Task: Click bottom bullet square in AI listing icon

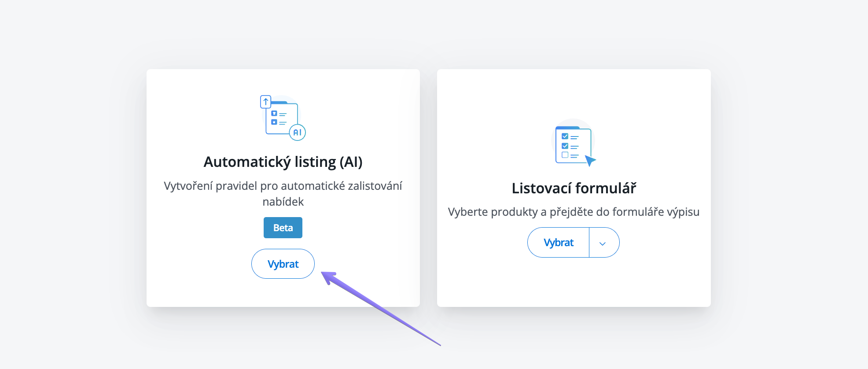Action: [274, 122]
